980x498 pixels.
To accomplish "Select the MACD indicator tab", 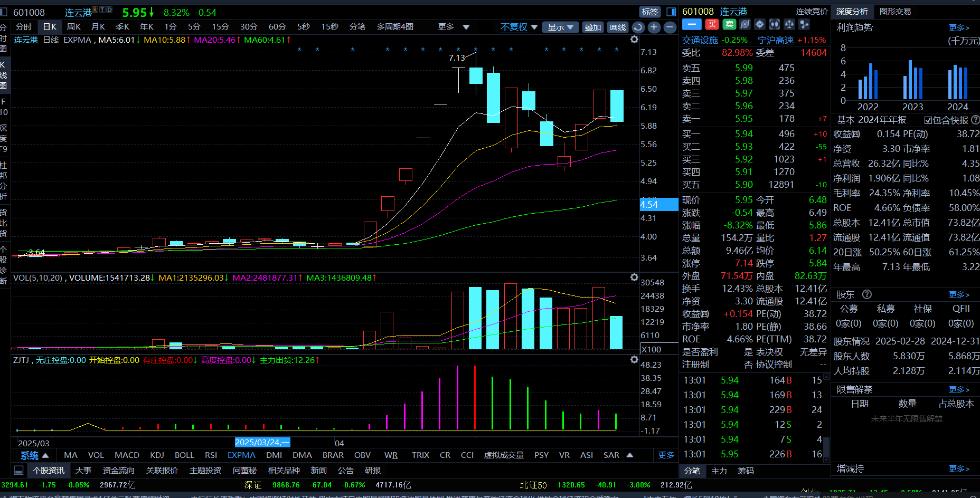I will (127, 455).
